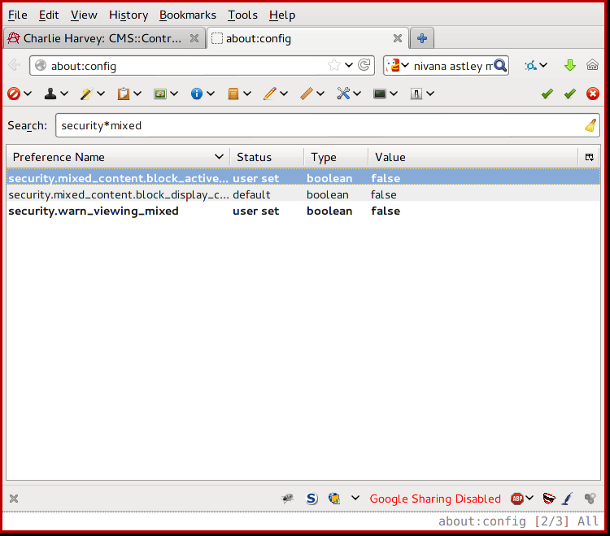Go to the home page icon
This screenshot has height=536, width=610.
pyautogui.click(x=592, y=65)
